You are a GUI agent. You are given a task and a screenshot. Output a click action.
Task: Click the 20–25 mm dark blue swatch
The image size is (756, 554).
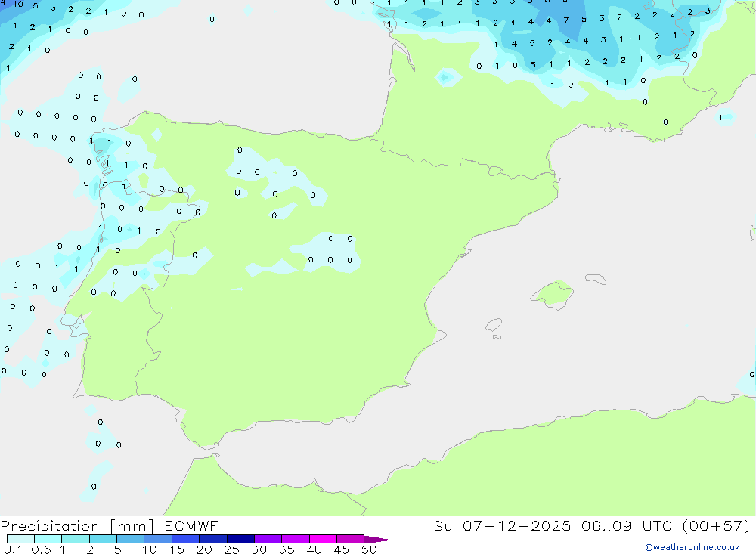[x=212, y=539]
